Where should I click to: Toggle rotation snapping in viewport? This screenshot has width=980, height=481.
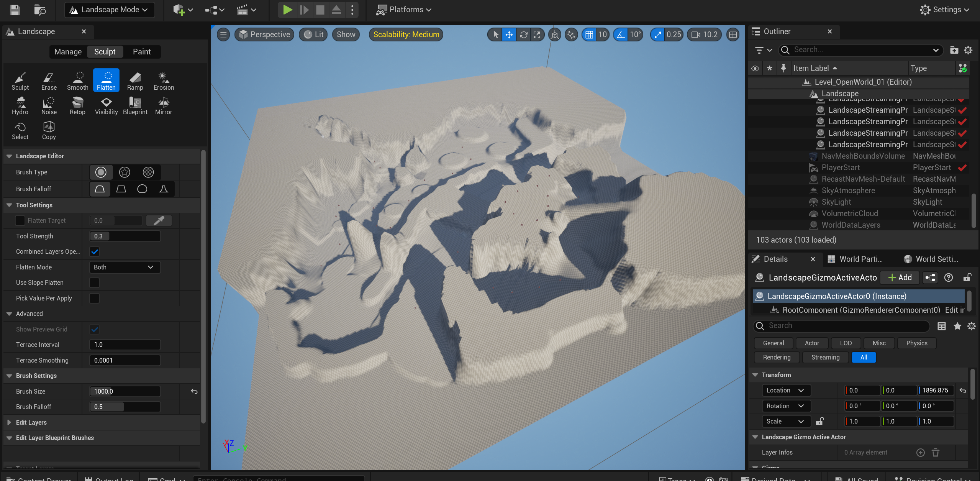pyautogui.click(x=621, y=34)
